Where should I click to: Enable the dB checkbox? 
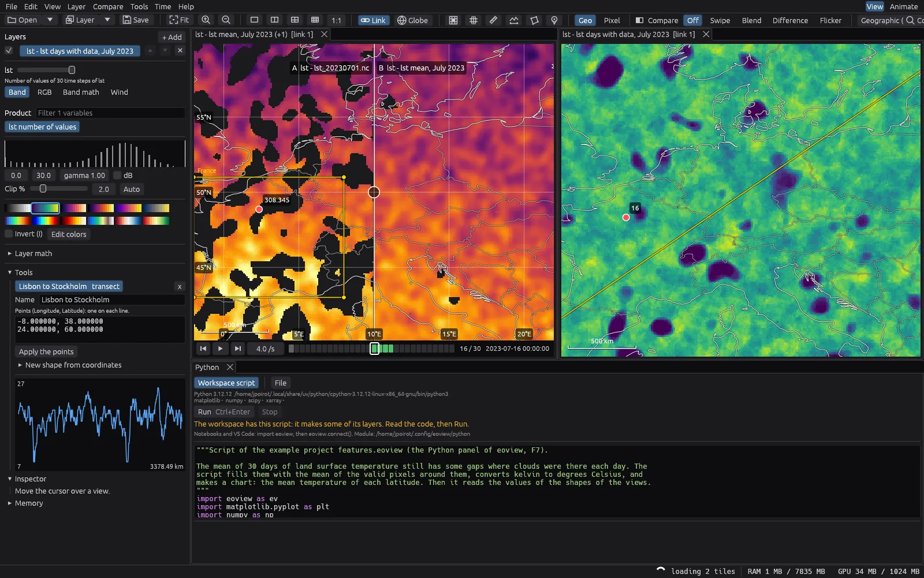pos(117,175)
